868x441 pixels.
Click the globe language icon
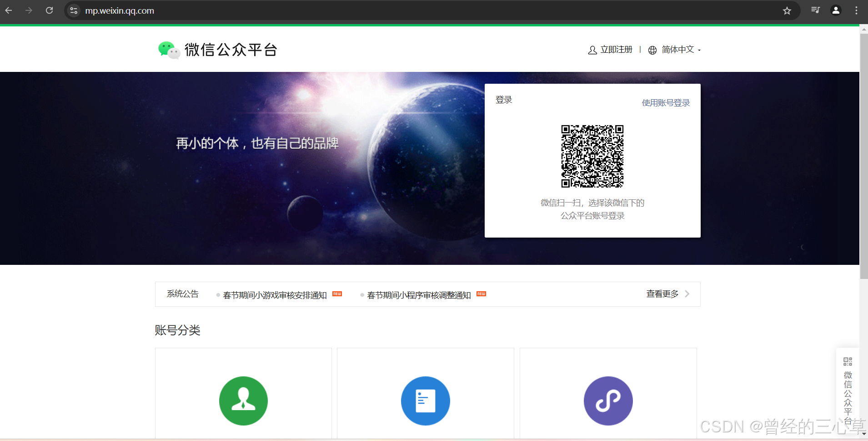652,50
